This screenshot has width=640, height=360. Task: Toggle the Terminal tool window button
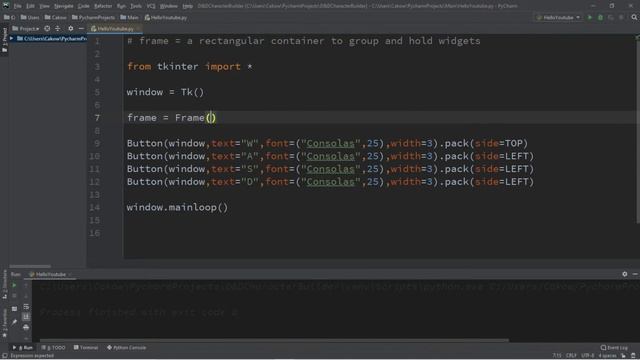pyautogui.click(x=86, y=348)
